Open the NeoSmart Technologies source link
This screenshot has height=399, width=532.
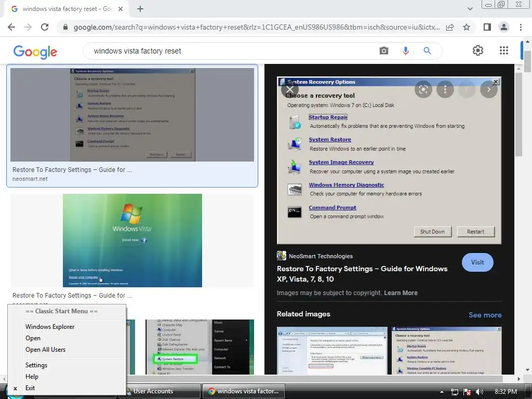tap(315, 256)
